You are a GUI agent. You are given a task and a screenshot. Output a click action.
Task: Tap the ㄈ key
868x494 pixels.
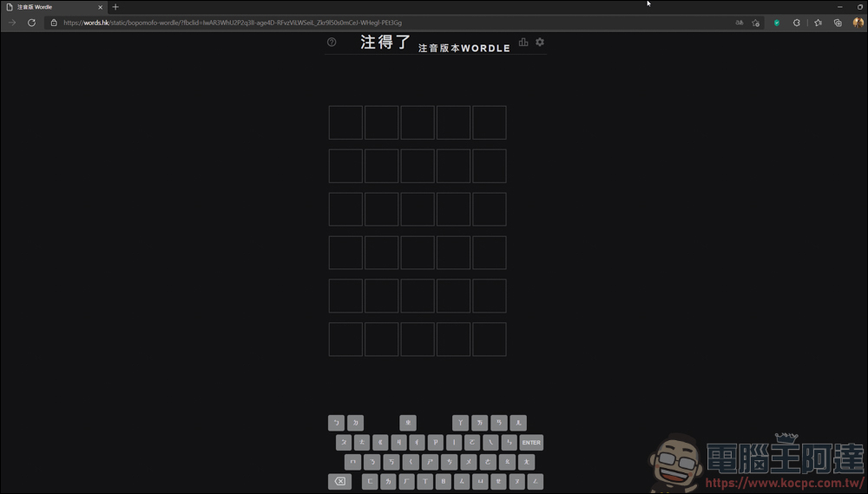tap(370, 481)
